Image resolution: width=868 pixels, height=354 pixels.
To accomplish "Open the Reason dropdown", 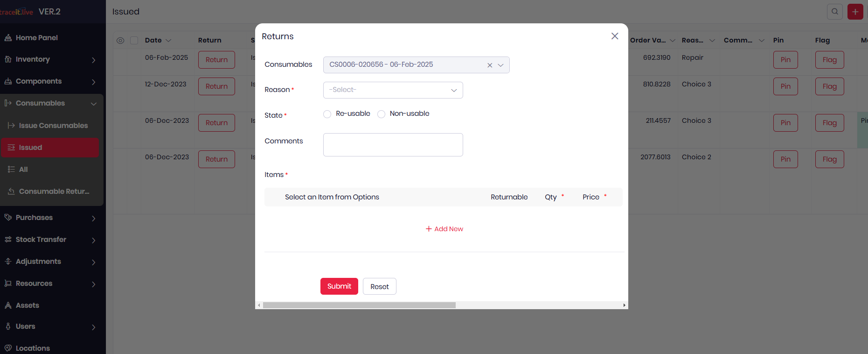I will click(x=393, y=90).
